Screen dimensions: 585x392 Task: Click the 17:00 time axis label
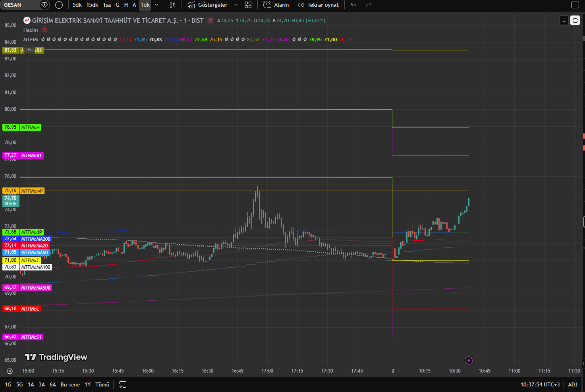point(267,371)
